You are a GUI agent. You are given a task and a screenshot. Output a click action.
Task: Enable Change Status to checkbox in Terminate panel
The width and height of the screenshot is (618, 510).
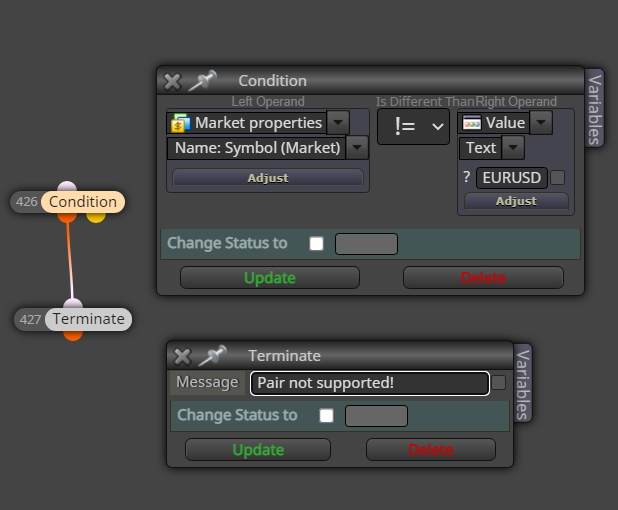coord(326,415)
